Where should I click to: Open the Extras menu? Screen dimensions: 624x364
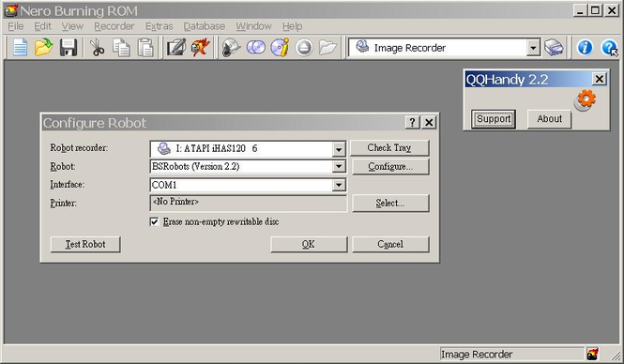point(160,26)
